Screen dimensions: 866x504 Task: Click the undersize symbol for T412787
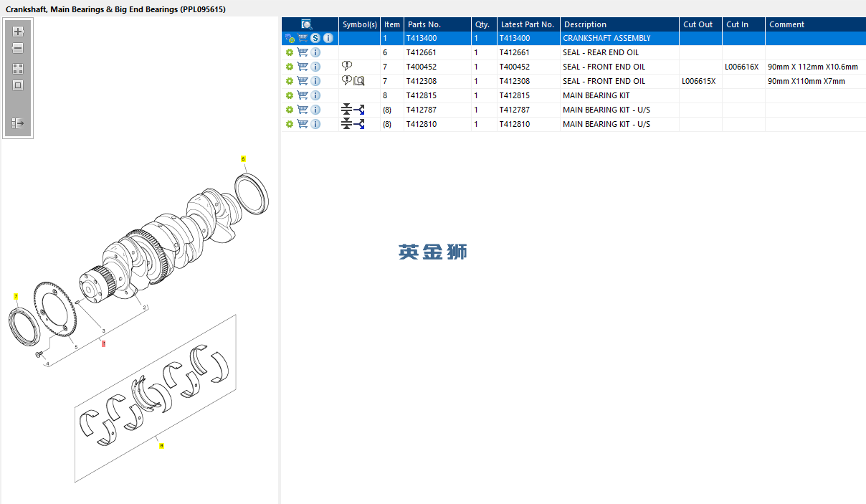pyautogui.click(x=347, y=110)
